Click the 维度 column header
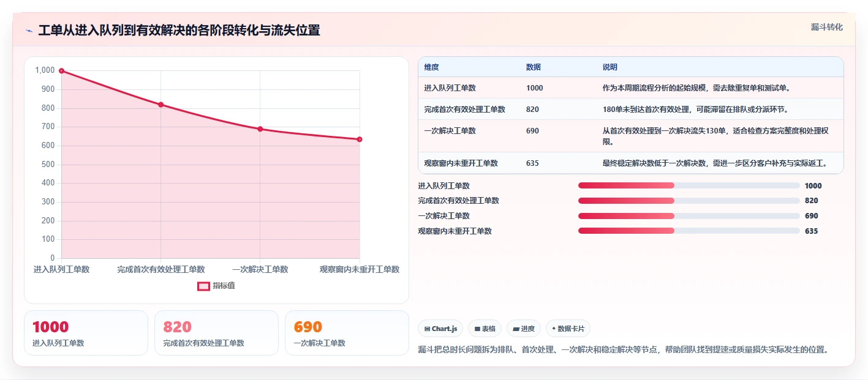This screenshot has width=868, height=380. 431,67
